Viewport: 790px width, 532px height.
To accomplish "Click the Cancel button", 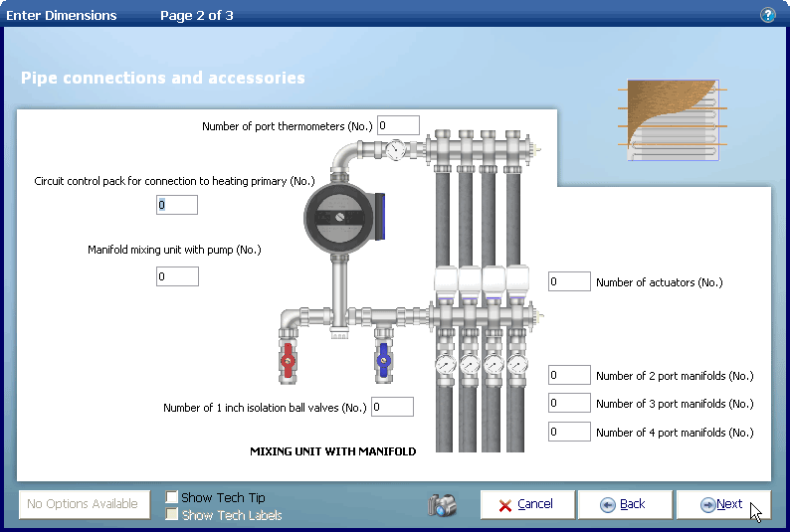I will click(526, 504).
